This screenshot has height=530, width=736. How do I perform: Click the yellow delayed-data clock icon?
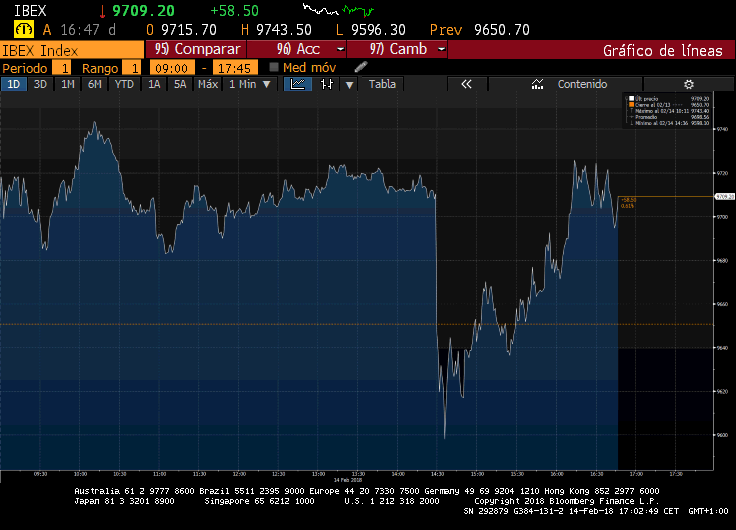click(23, 30)
